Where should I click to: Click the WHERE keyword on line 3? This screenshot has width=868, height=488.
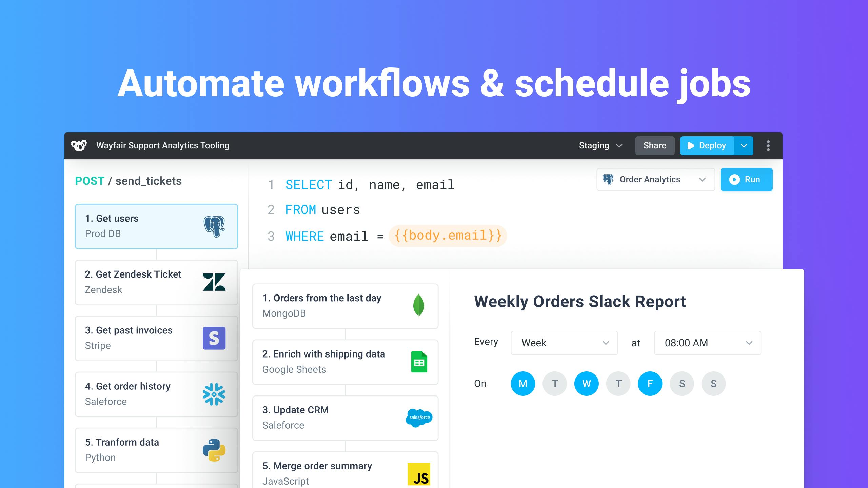pyautogui.click(x=304, y=236)
